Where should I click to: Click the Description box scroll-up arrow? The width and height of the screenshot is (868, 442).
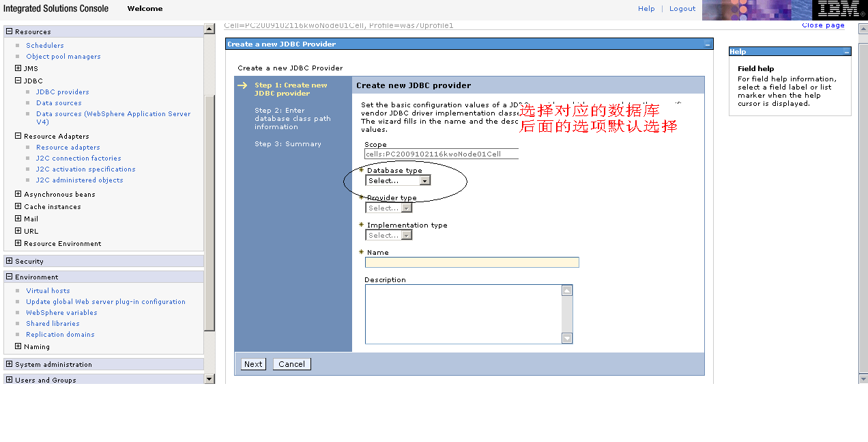566,290
